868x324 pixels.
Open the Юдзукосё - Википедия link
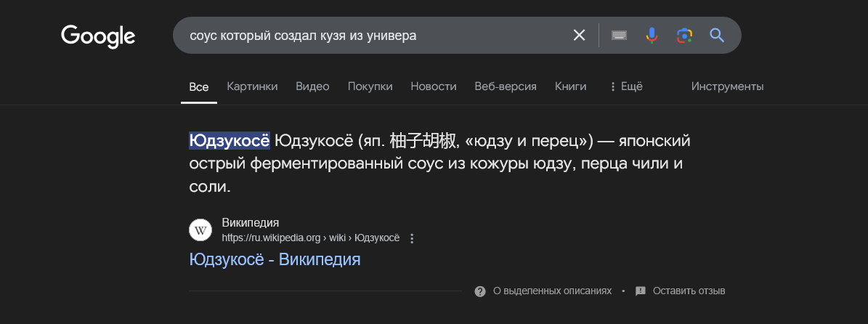coord(275,259)
